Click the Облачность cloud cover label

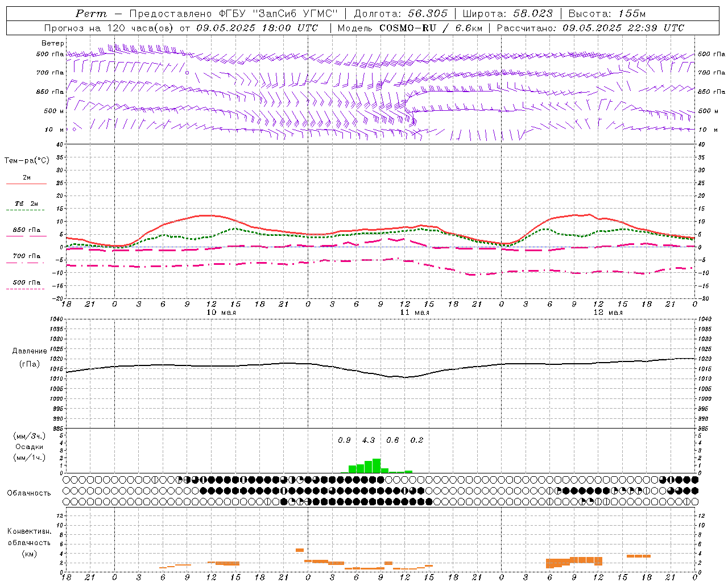coord(29,493)
